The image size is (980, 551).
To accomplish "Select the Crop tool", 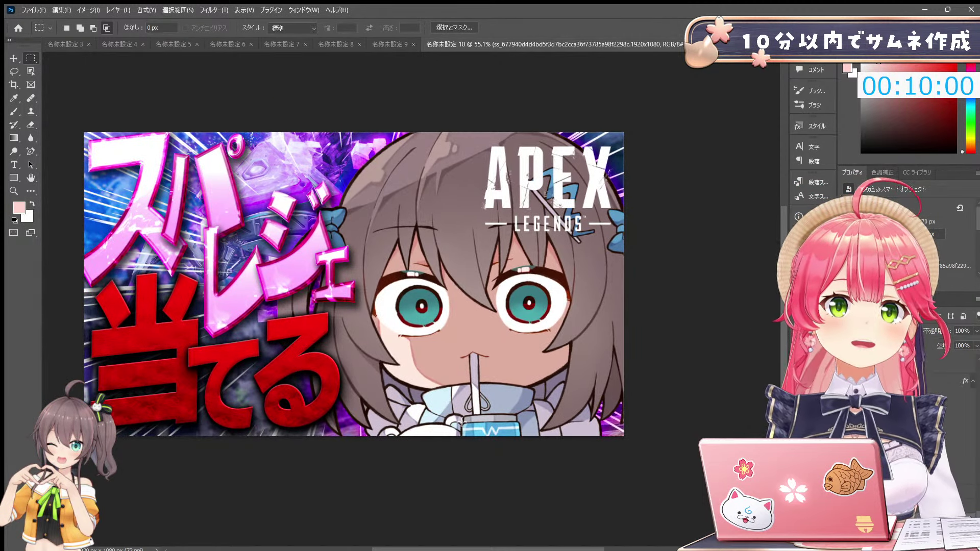I will click(x=14, y=85).
